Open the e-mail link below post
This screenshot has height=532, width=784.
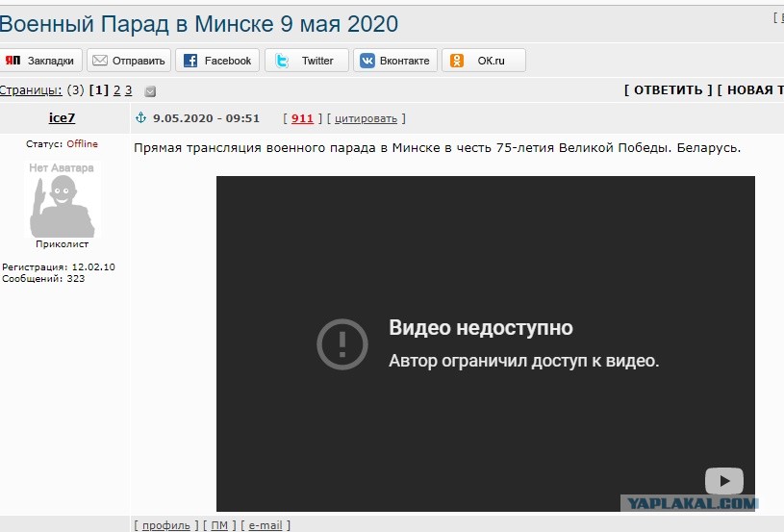[x=266, y=525]
